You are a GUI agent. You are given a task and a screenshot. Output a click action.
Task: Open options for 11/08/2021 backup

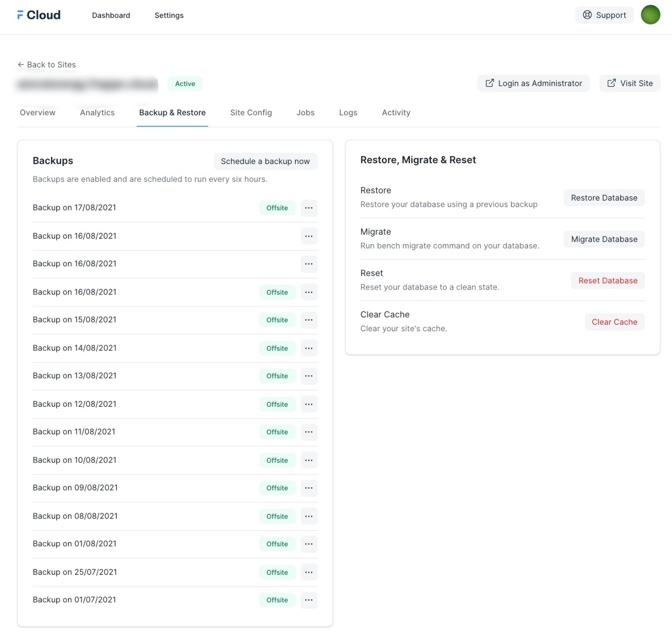[x=309, y=432]
